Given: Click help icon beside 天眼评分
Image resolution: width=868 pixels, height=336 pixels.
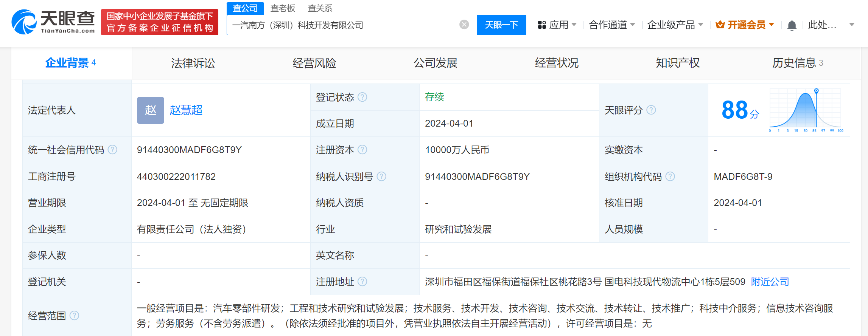Looking at the screenshot, I should (x=651, y=110).
